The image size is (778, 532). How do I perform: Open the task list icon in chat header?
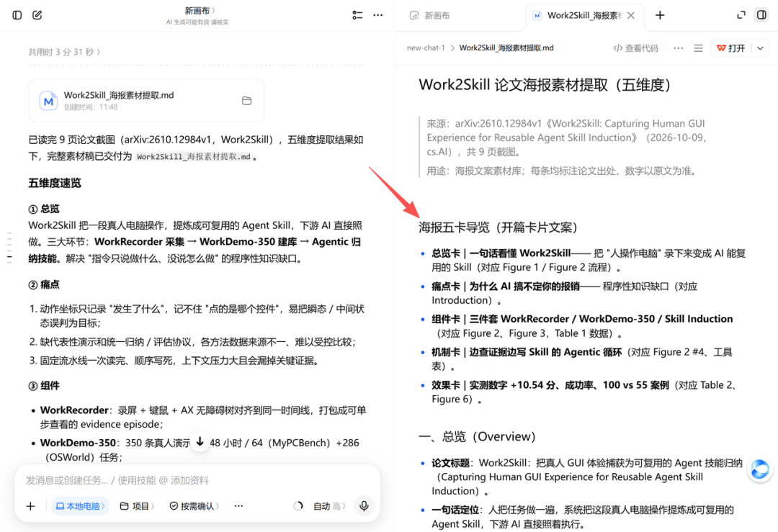357,15
